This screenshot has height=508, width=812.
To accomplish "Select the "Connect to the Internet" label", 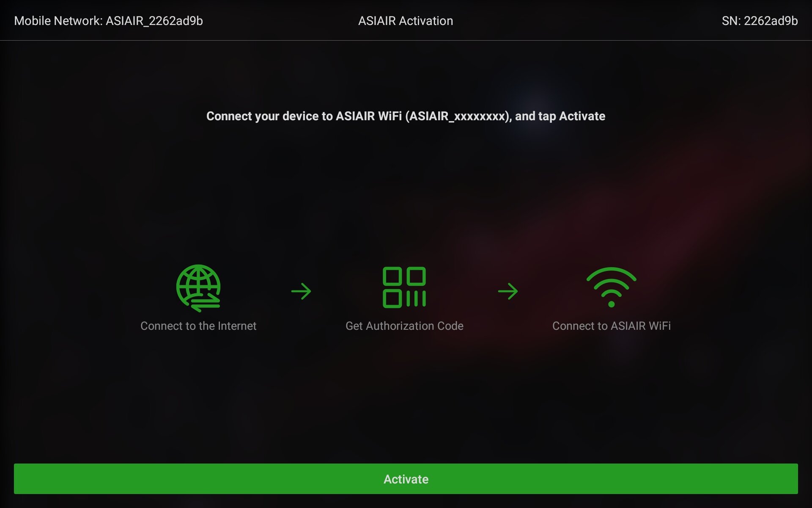I will point(198,326).
